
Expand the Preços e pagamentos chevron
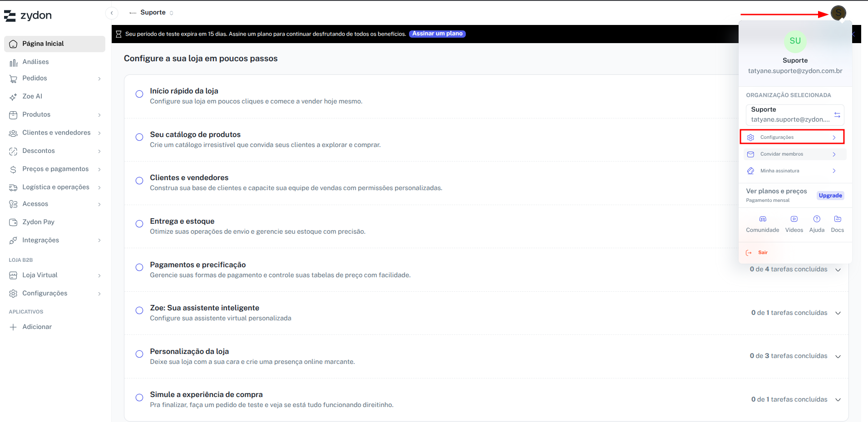click(x=99, y=169)
